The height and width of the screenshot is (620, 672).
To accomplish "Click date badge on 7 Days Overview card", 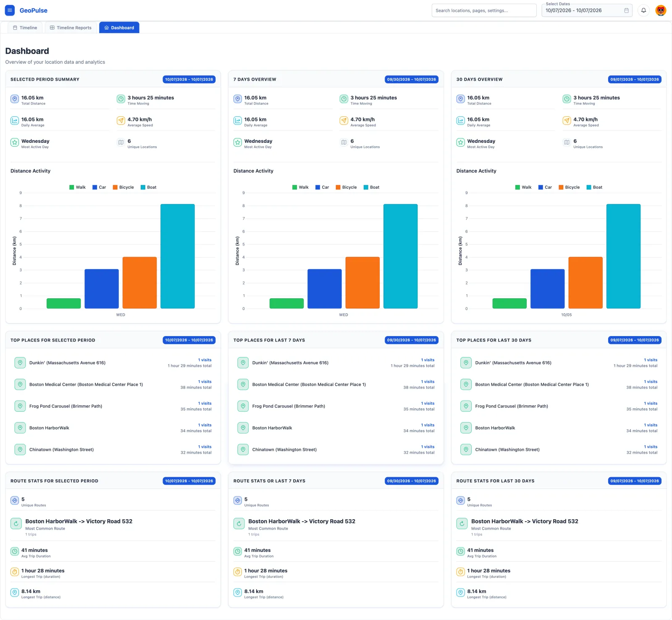I will 412,79.
